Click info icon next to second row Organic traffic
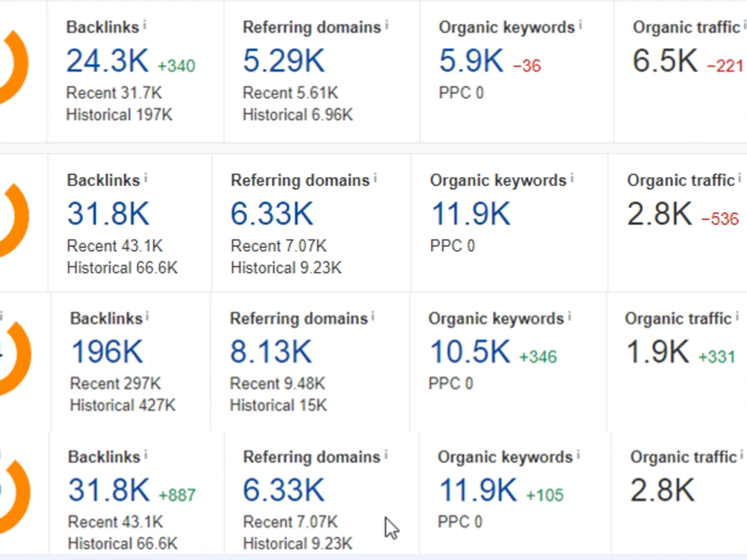 tap(740, 178)
